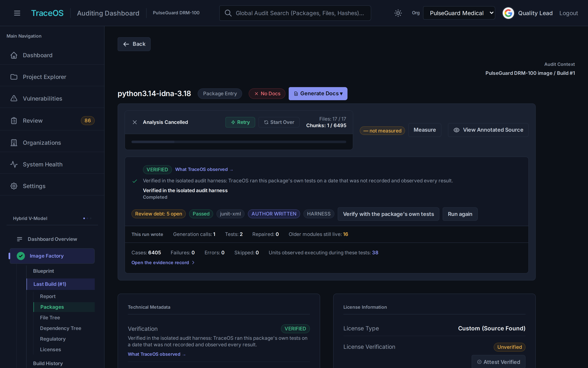Click Attest Verified button
The width and height of the screenshot is (588, 368).
[x=498, y=362]
